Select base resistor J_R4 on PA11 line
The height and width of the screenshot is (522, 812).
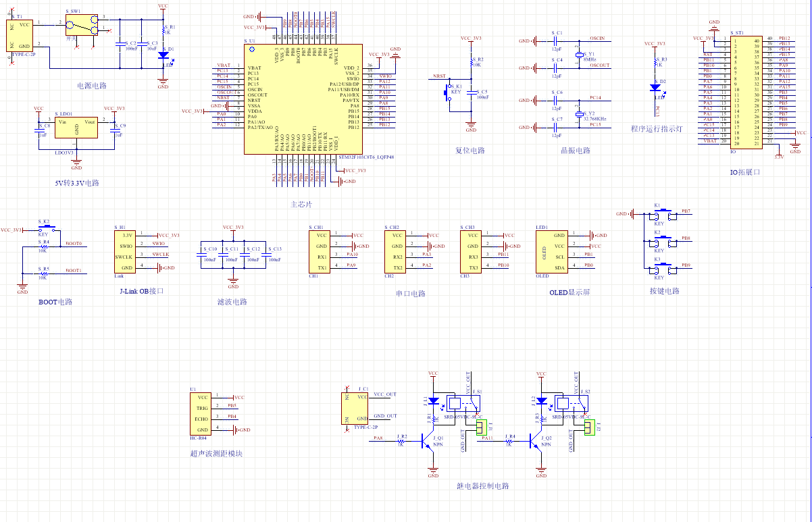[509, 441]
